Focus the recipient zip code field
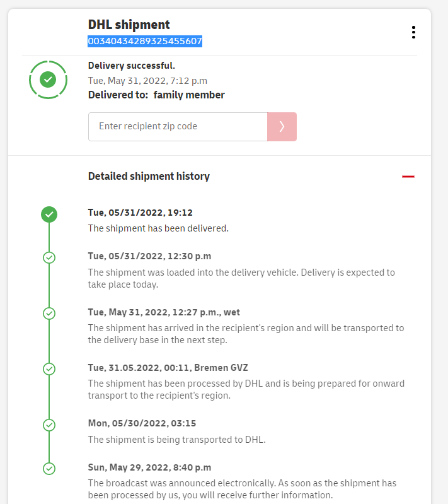Screen dimensions: 448x504 tap(178, 127)
